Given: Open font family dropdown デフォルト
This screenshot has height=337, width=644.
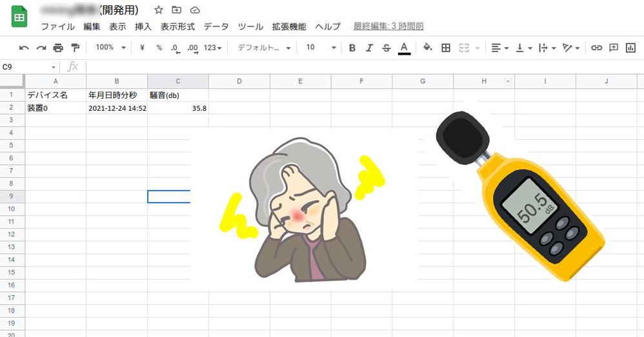Looking at the screenshot, I should tap(264, 48).
